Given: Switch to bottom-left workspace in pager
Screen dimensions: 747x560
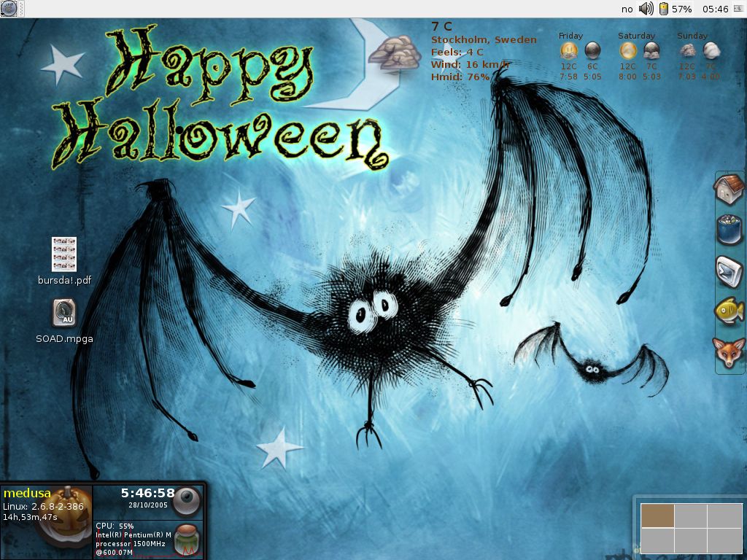Looking at the screenshot, I should [x=657, y=540].
